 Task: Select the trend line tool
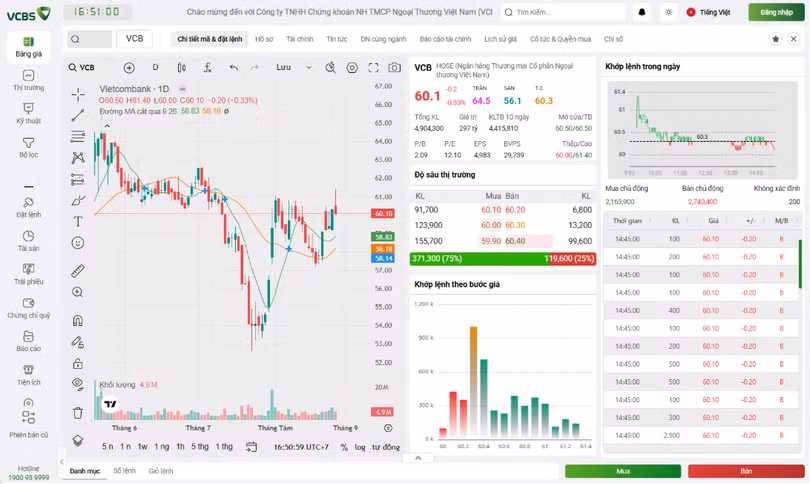coord(78,115)
